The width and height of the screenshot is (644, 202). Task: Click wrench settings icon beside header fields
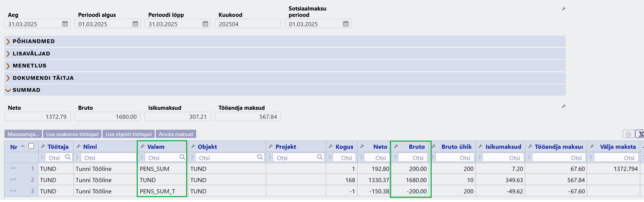(563, 9)
